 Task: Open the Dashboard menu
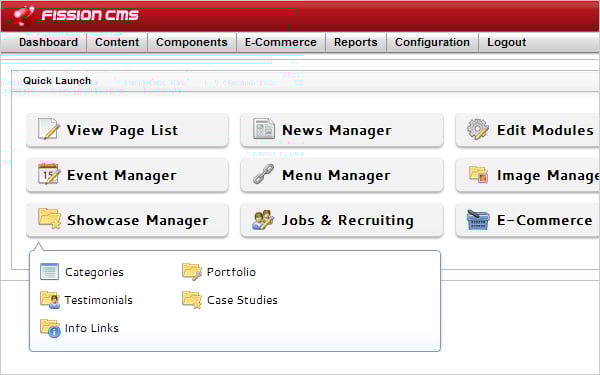click(x=48, y=42)
